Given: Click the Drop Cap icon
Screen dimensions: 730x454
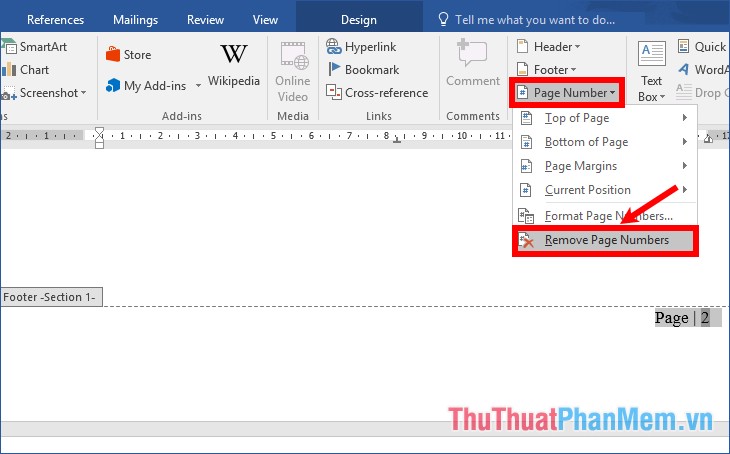Looking at the screenshot, I should pos(683,92).
